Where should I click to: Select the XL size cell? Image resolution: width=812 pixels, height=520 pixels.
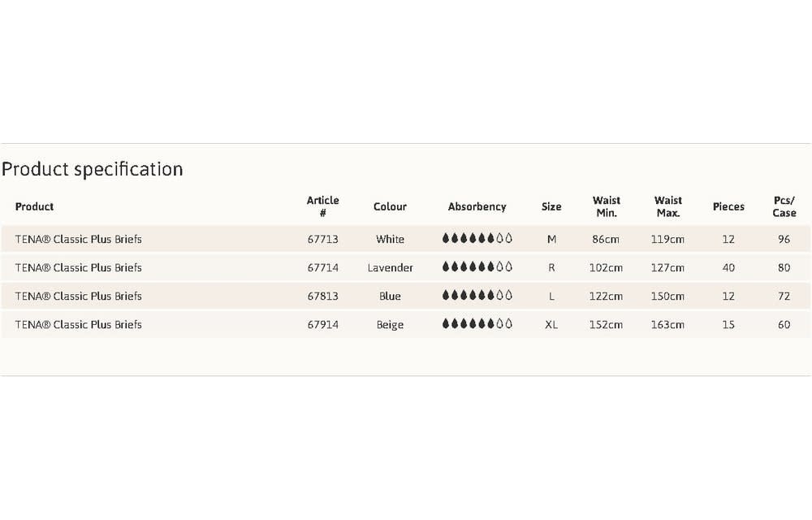click(x=551, y=324)
